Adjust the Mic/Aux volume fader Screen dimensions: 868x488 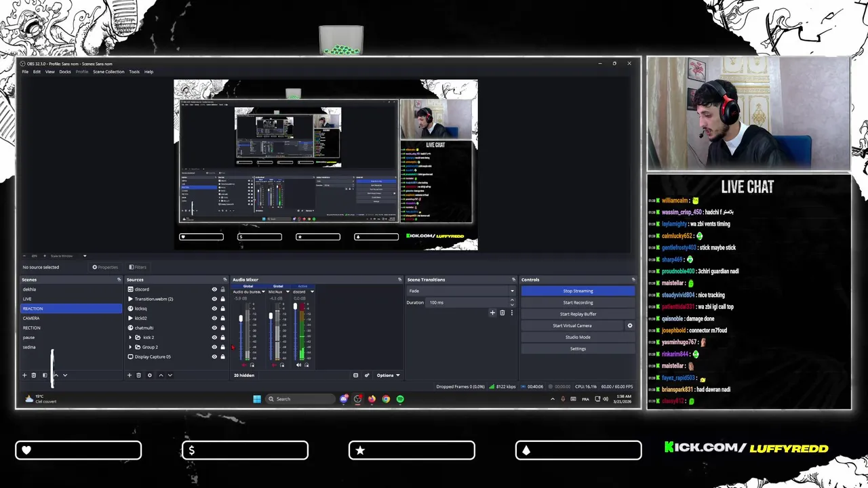pos(271,317)
